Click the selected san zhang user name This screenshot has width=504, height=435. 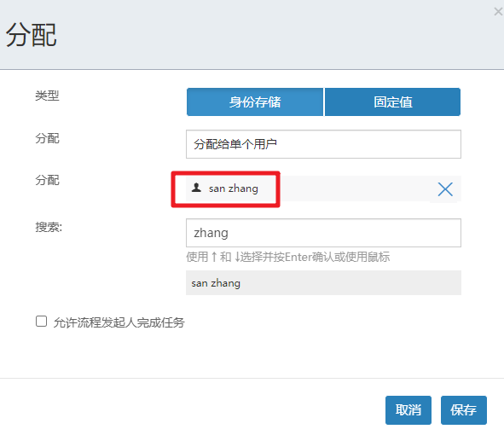coord(234,188)
